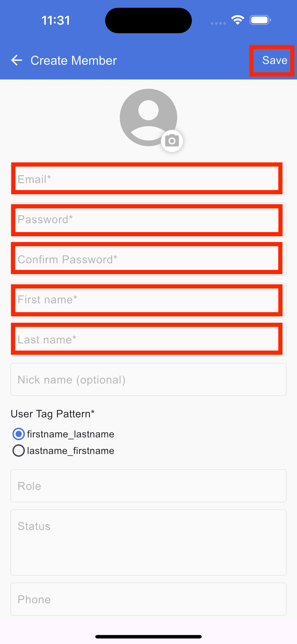297x644 pixels.
Task: Tap the gray profile avatar placeholder
Action: 148,117
